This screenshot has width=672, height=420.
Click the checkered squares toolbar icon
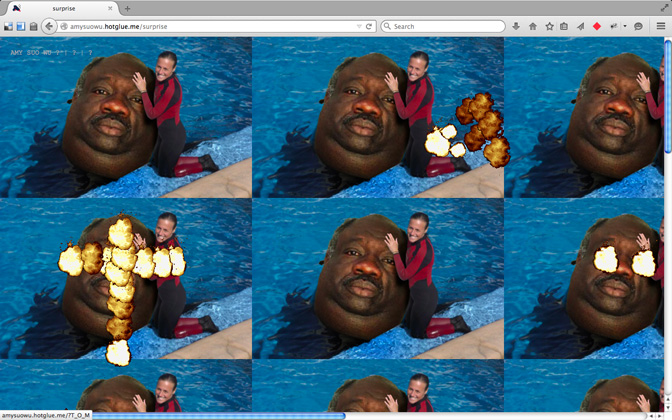pyautogui.click(x=8, y=27)
